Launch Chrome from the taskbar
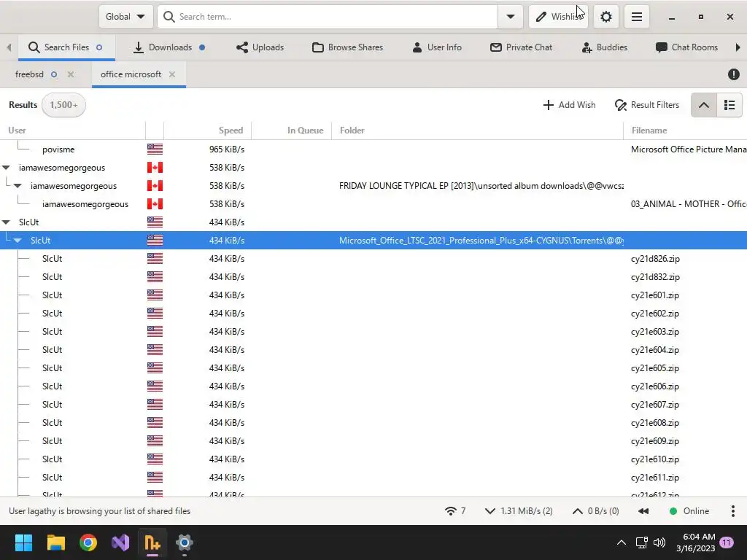 click(88, 542)
